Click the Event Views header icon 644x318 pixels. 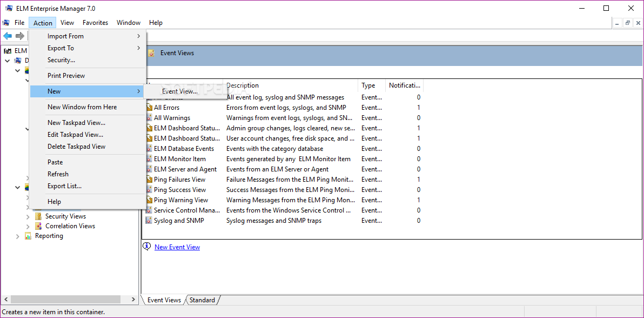pyautogui.click(x=152, y=52)
